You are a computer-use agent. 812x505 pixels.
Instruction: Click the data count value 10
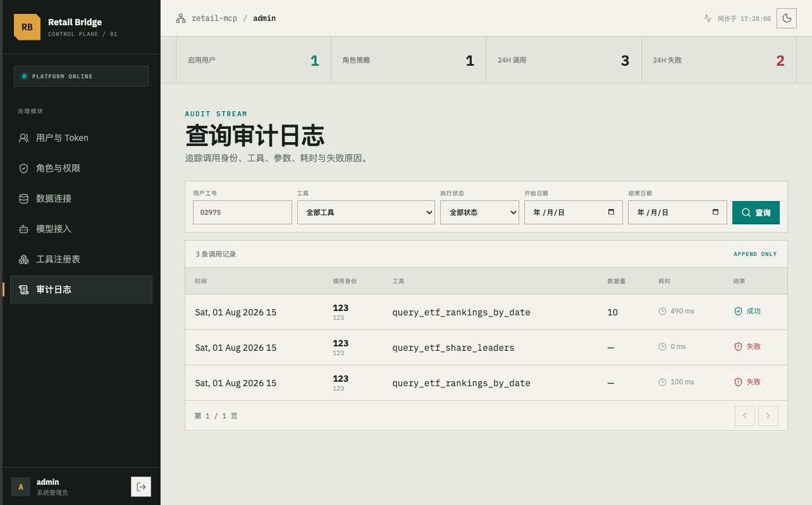(x=612, y=312)
